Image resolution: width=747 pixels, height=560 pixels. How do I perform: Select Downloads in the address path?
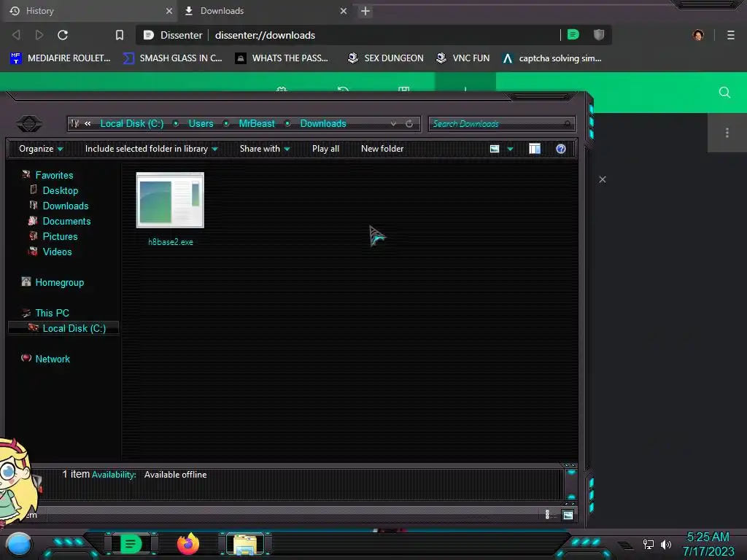[x=323, y=124]
